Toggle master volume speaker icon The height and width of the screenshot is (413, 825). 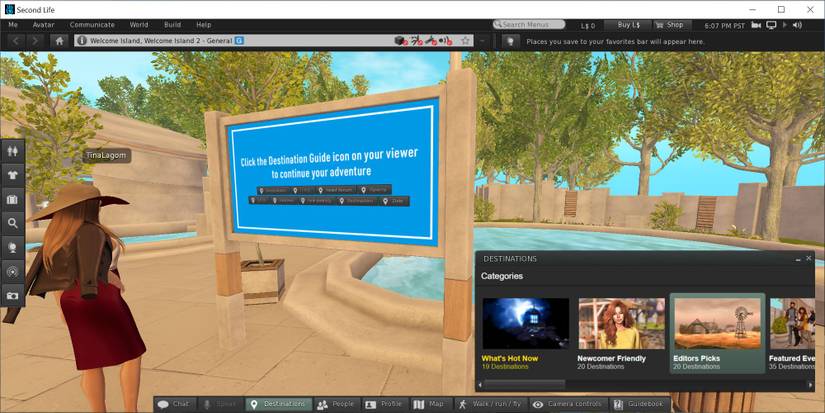click(x=797, y=25)
